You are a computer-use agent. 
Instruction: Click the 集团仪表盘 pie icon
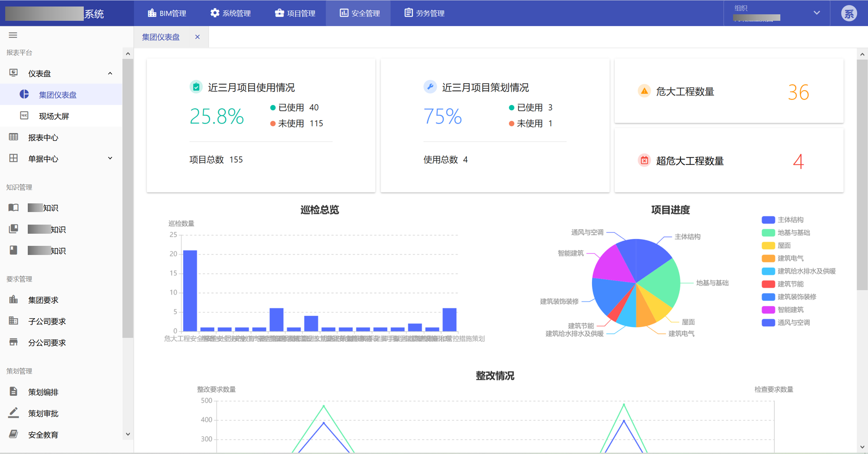tap(24, 94)
